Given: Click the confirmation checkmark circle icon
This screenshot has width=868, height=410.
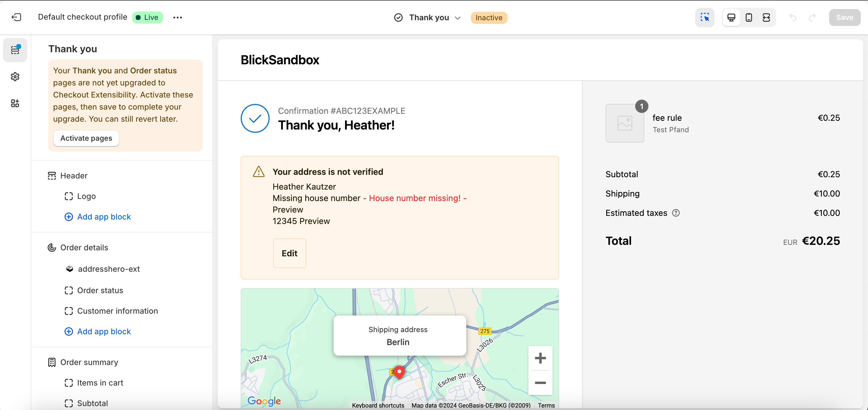Looking at the screenshot, I should pos(255,118).
